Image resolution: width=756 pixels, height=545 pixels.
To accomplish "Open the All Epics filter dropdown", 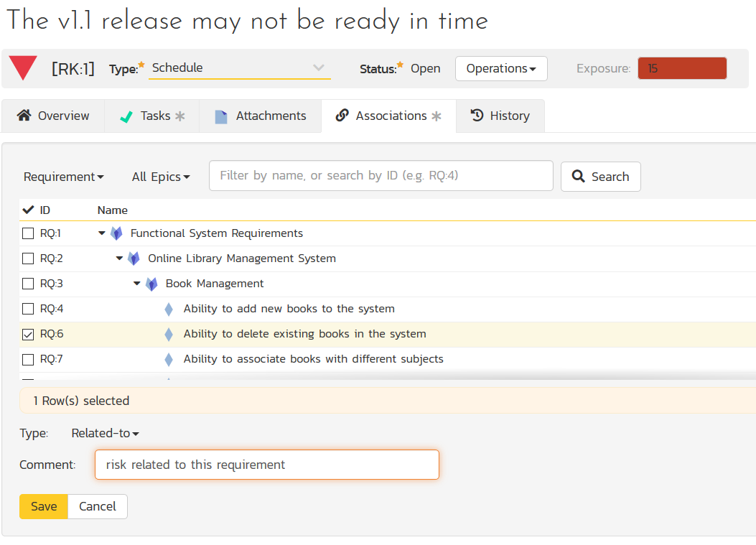I will coord(161,177).
